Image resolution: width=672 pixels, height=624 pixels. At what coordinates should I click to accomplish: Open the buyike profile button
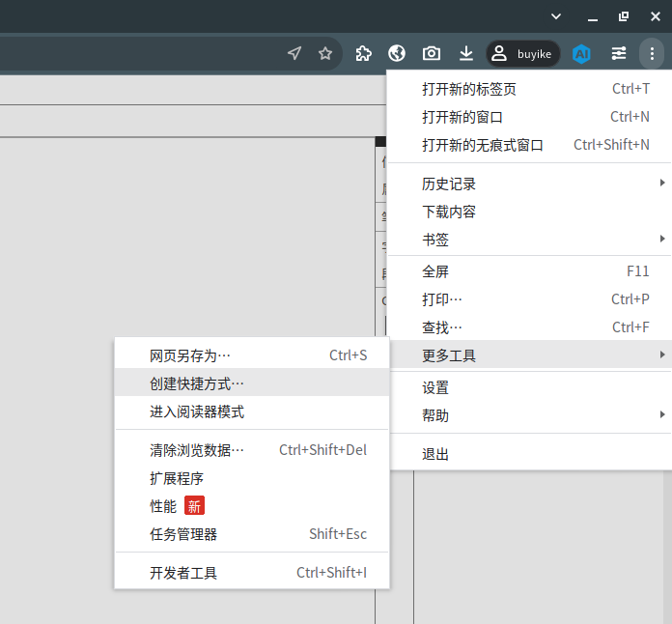(x=523, y=53)
